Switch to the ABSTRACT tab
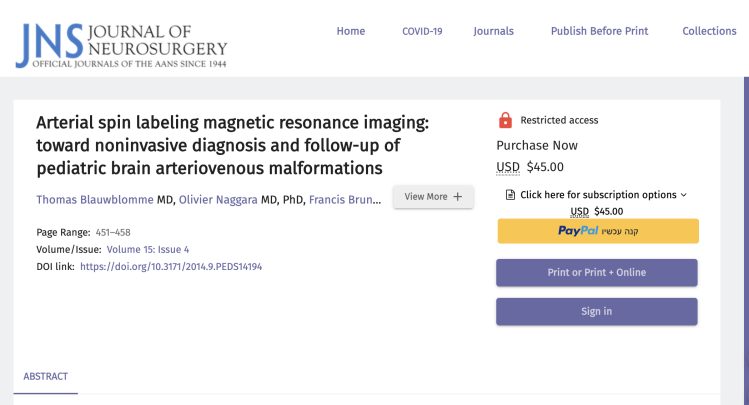The width and height of the screenshot is (749, 405). 45,376
